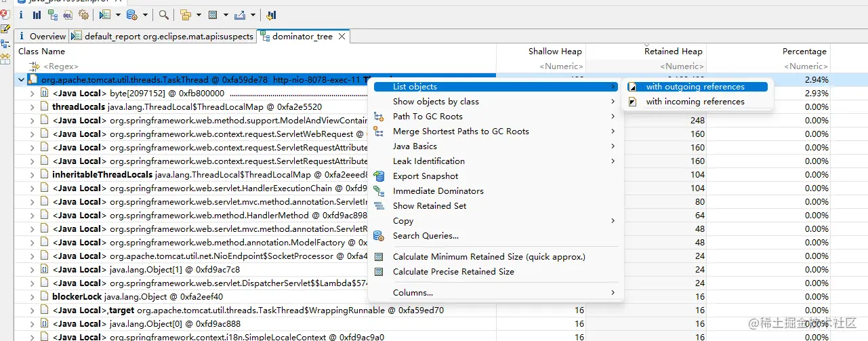Open the List objects submenu
This screenshot has width=868, height=341.
pyautogui.click(x=495, y=87)
